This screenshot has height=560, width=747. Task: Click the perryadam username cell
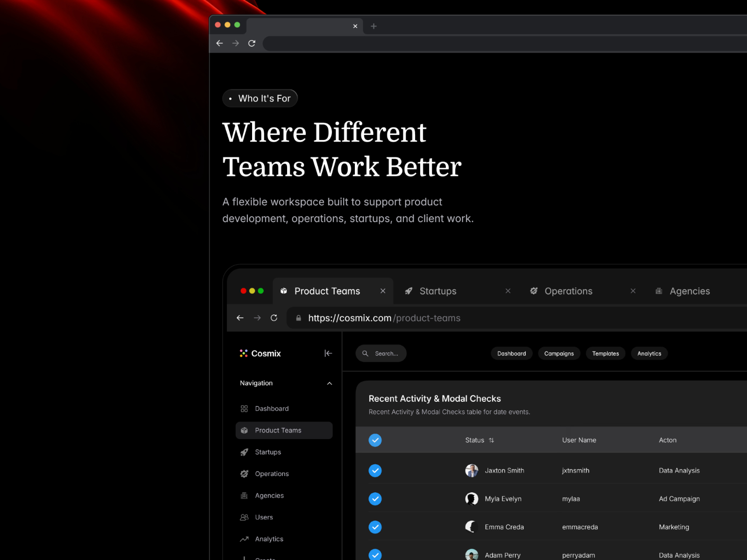coord(578,555)
